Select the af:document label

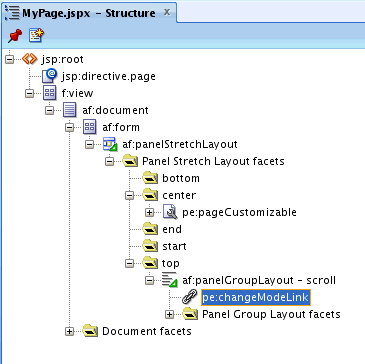[x=115, y=110]
